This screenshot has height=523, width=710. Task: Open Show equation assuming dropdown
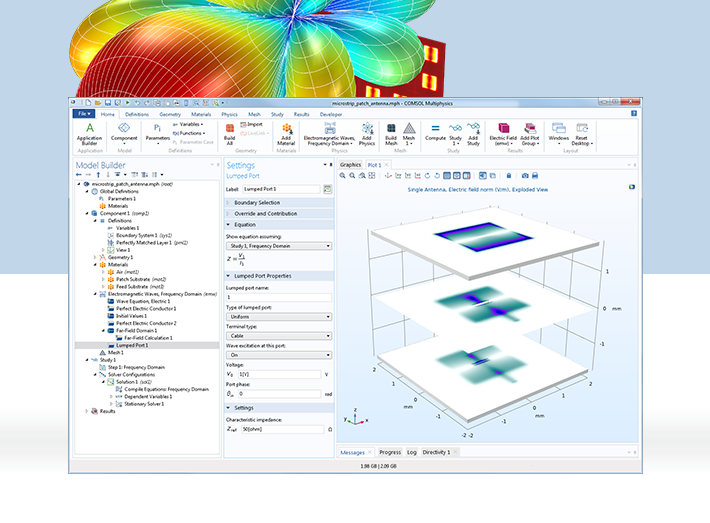pos(279,246)
